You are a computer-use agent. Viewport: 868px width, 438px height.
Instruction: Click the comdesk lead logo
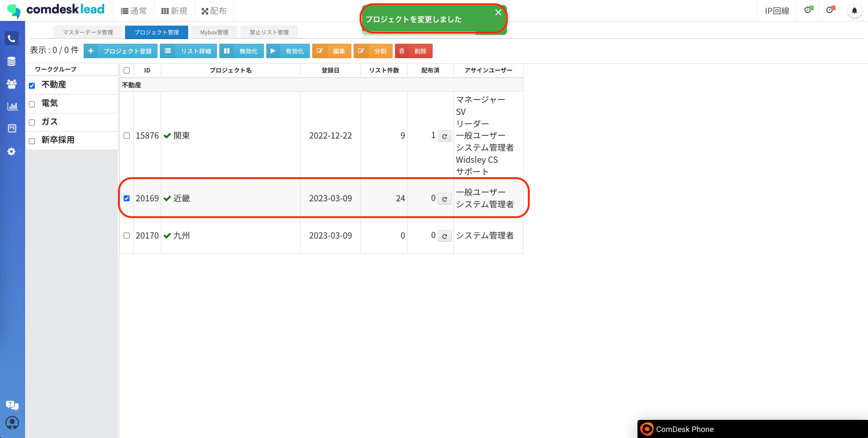click(56, 10)
